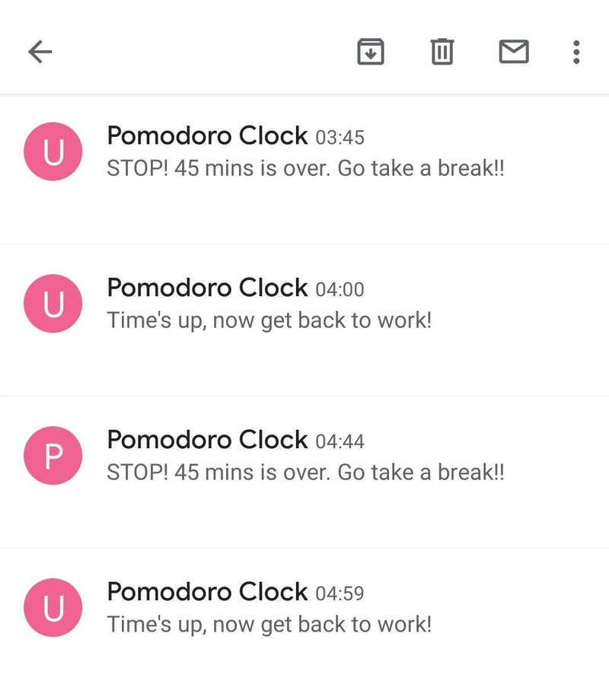Open the three-dot overflow menu
Image resolution: width=609 pixels, height=700 pixels.
tap(576, 52)
